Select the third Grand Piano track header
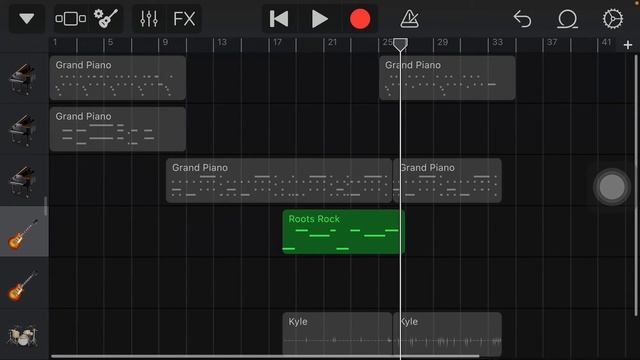Image resolution: width=640 pixels, height=360 pixels. (x=24, y=181)
